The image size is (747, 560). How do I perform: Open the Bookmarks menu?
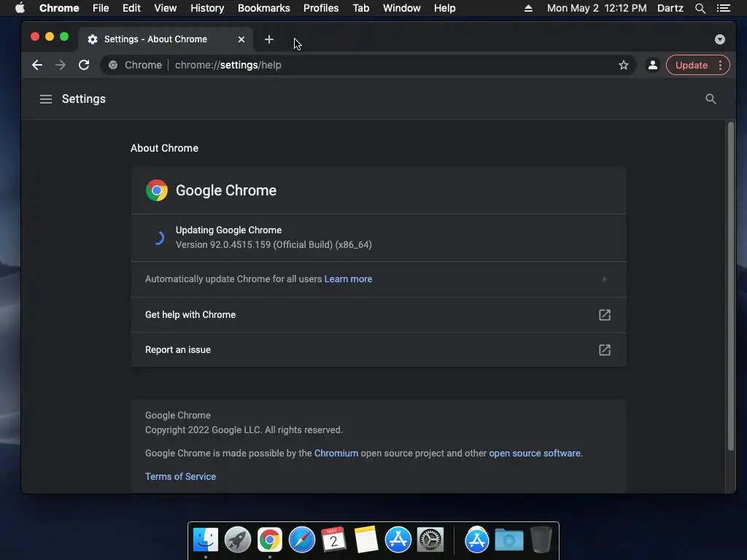263,8
